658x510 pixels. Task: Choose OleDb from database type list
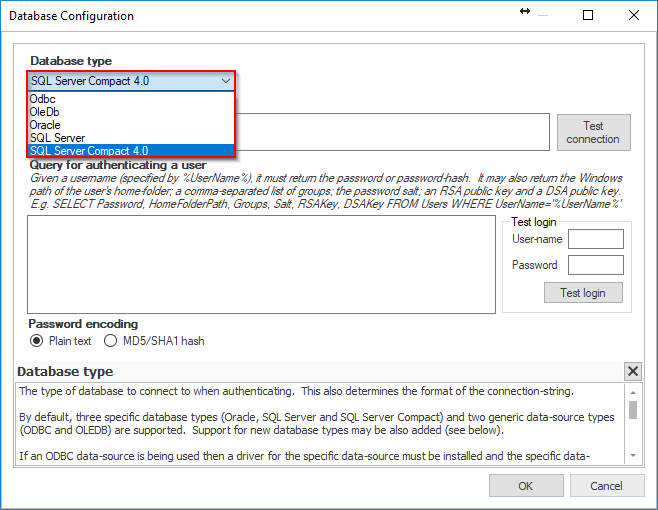[45, 112]
